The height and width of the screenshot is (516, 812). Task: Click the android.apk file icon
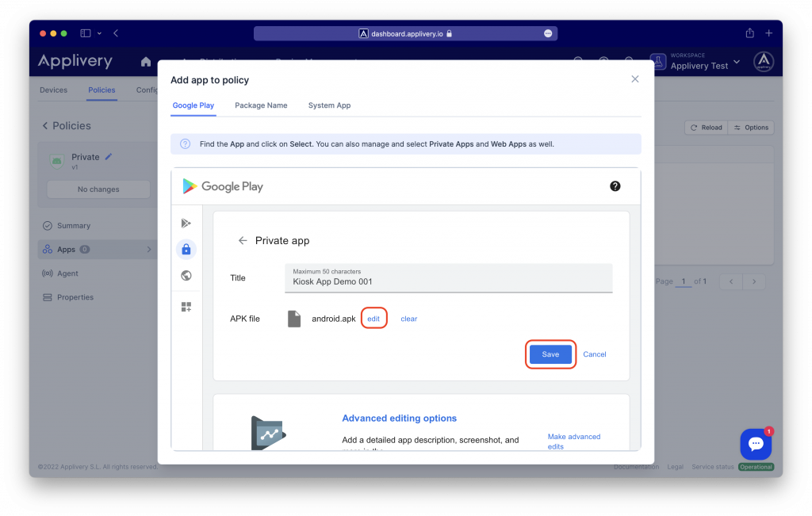click(294, 319)
